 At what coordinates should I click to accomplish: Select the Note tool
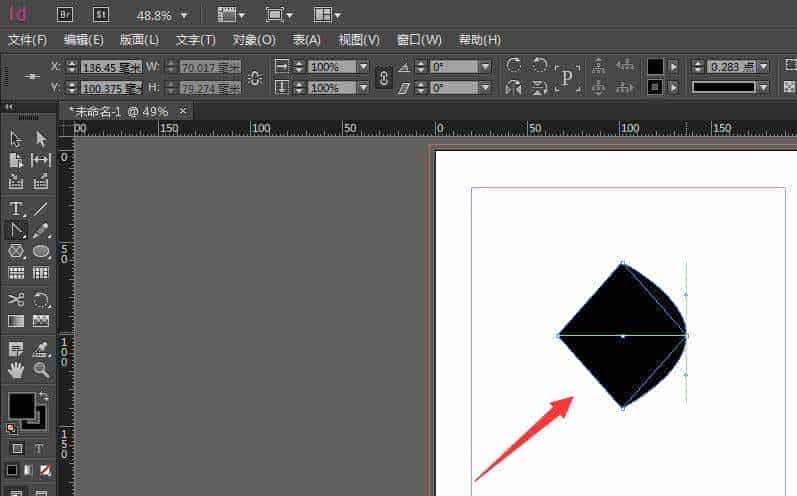16,349
